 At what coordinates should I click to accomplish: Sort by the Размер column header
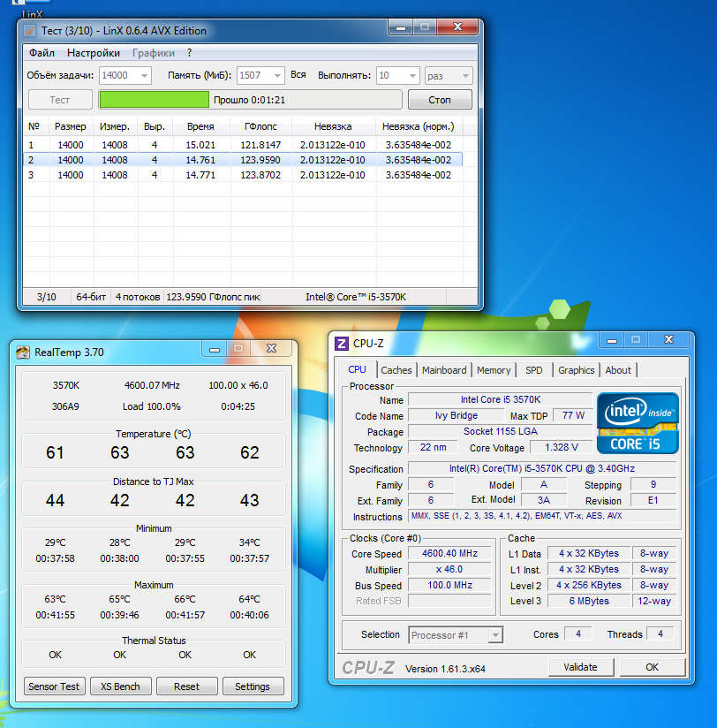pyautogui.click(x=71, y=126)
